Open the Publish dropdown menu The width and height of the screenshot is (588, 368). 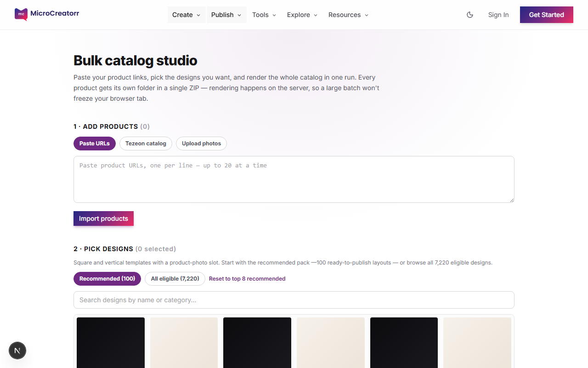(x=226, y=15)
